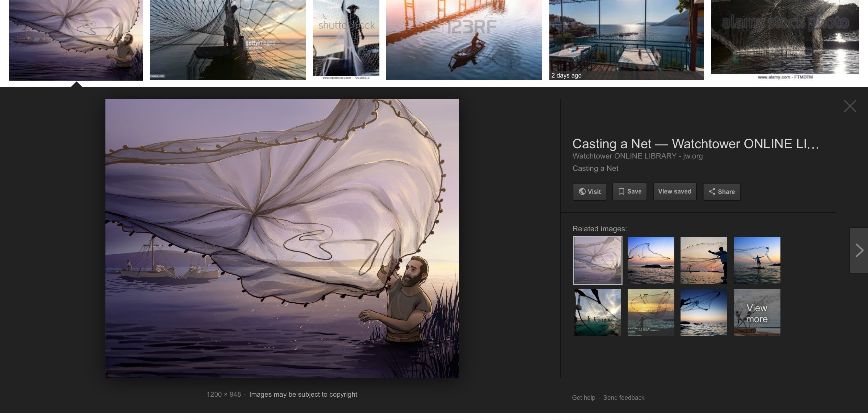Open the View saved button

coord(674,191)
